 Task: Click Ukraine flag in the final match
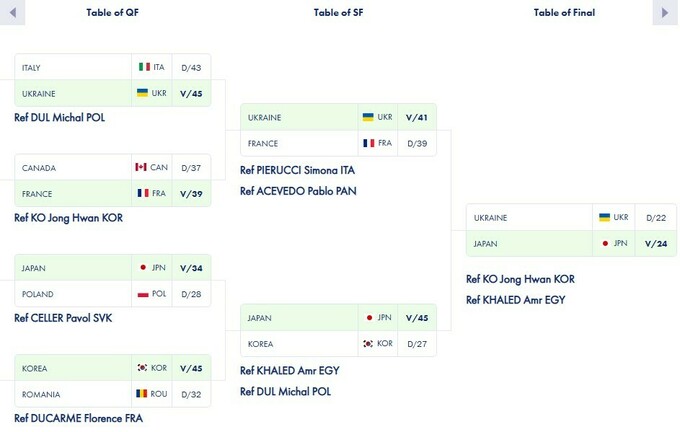(604, 218)
